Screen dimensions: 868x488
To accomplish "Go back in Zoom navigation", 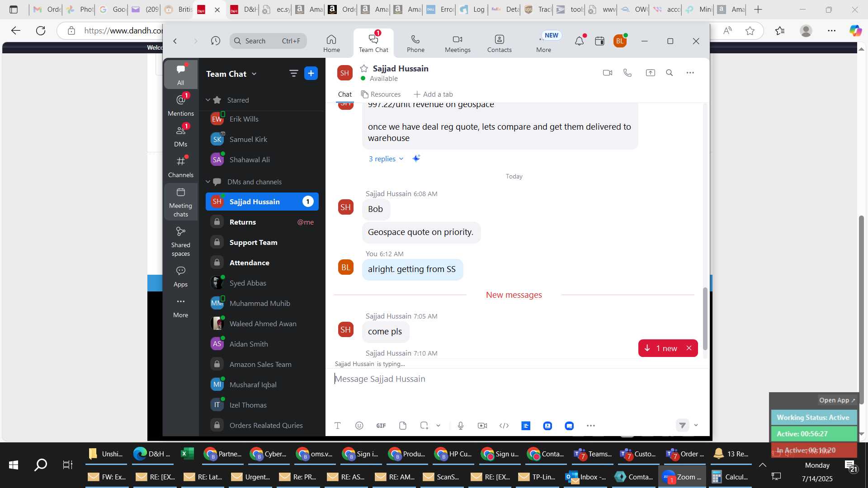I will tap(175, 41).
